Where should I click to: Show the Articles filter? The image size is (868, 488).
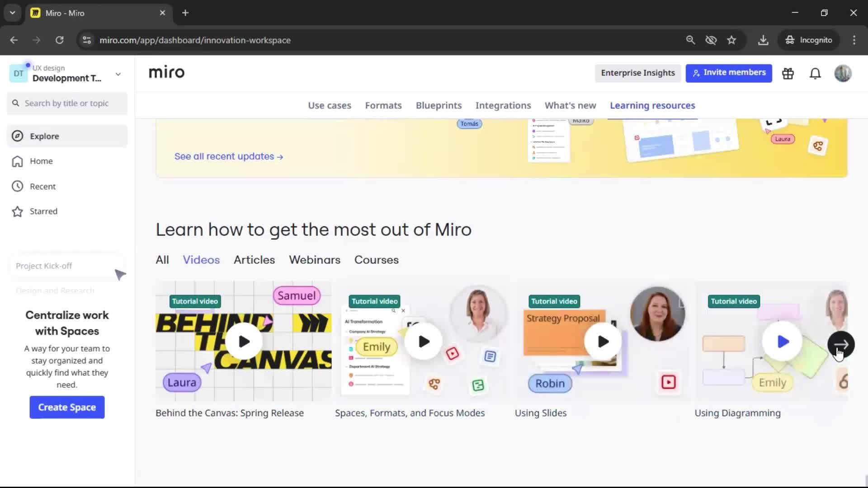click(254, 260)
